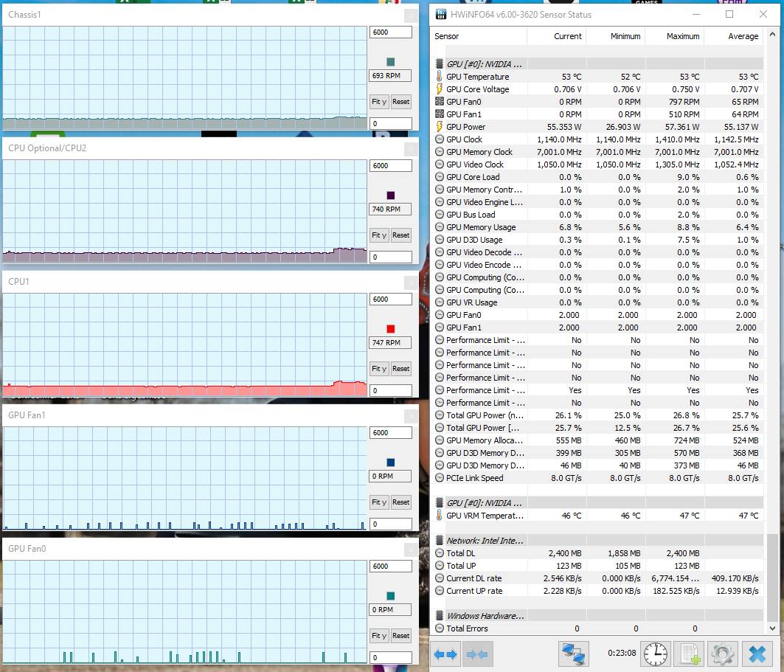Viewport: 784px width, 672px height.
Task: Click the sensor list scroll down arrow
Action: pos(772,628)
